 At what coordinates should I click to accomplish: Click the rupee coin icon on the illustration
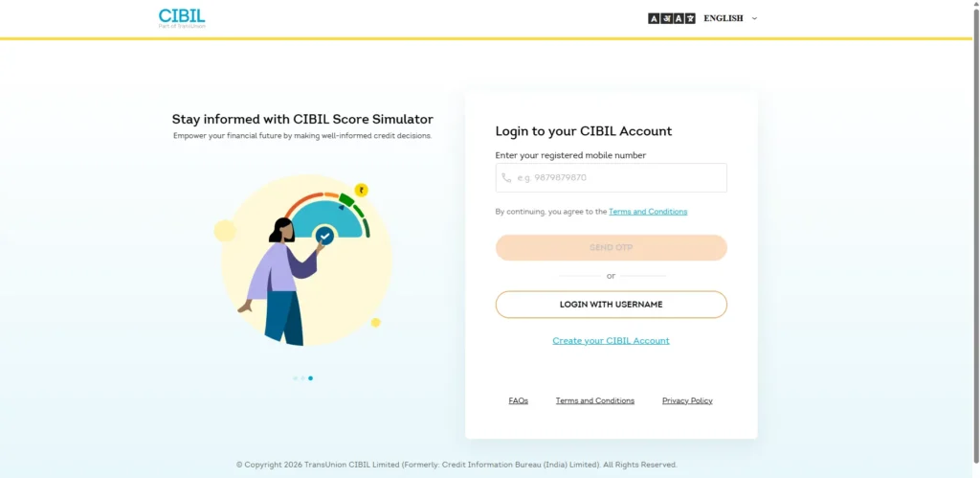click(x=361, y=190)
